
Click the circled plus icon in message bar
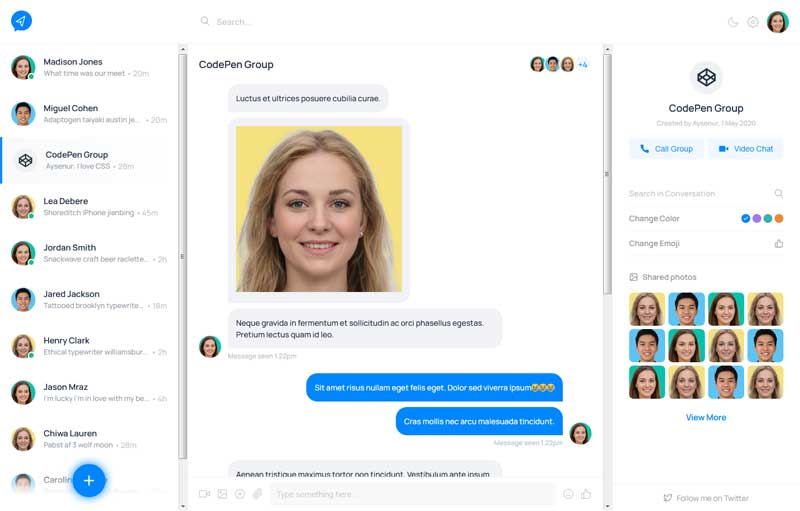(x=240, y=494)
